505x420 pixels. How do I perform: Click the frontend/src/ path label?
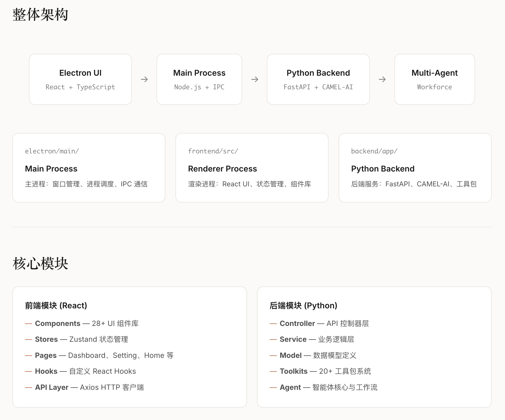pyautogui.click(x=213, y=151)
